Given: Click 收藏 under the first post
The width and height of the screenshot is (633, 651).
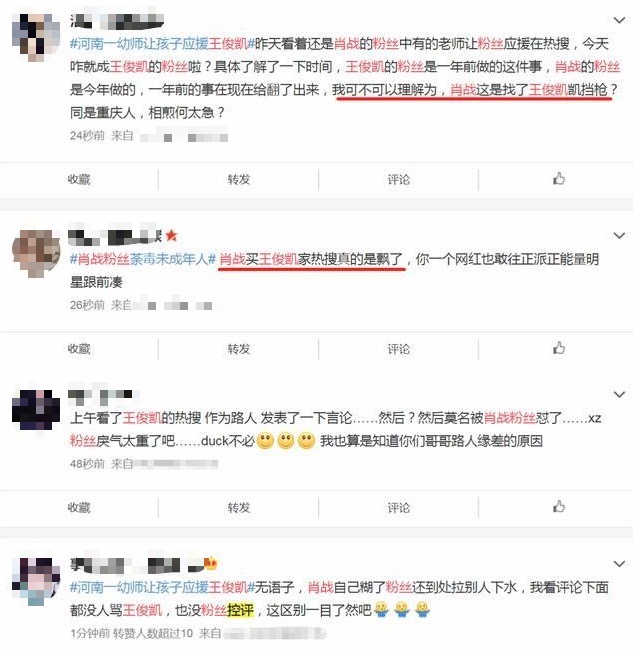Looking at the screenshot, I should click(x=79, y=179).
